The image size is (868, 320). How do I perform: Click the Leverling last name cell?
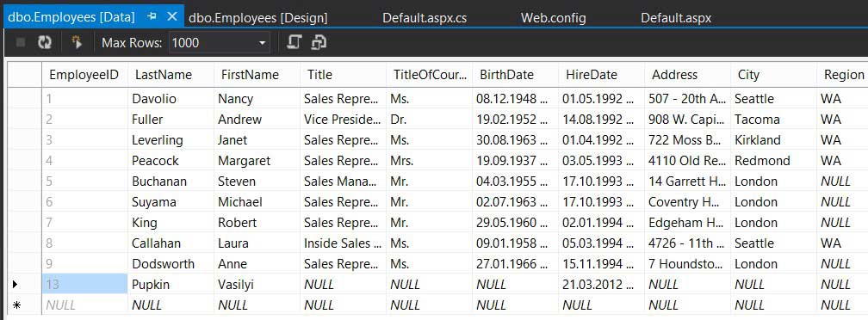pos(171,140)
